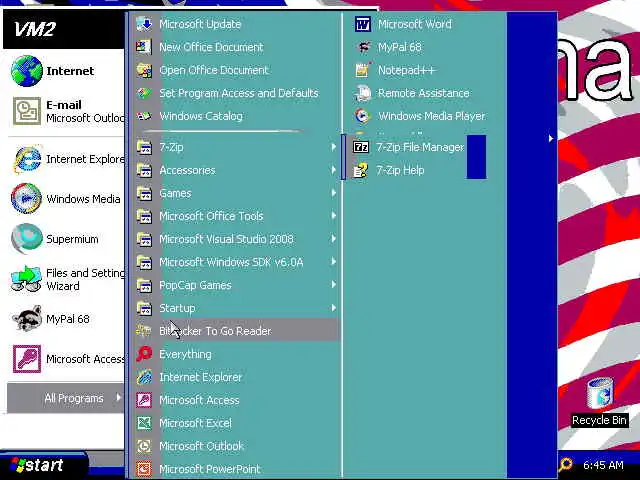Click the Microsoft Windows SDK v6.0A label
640x480 pixels.
(x=231, y=262)
